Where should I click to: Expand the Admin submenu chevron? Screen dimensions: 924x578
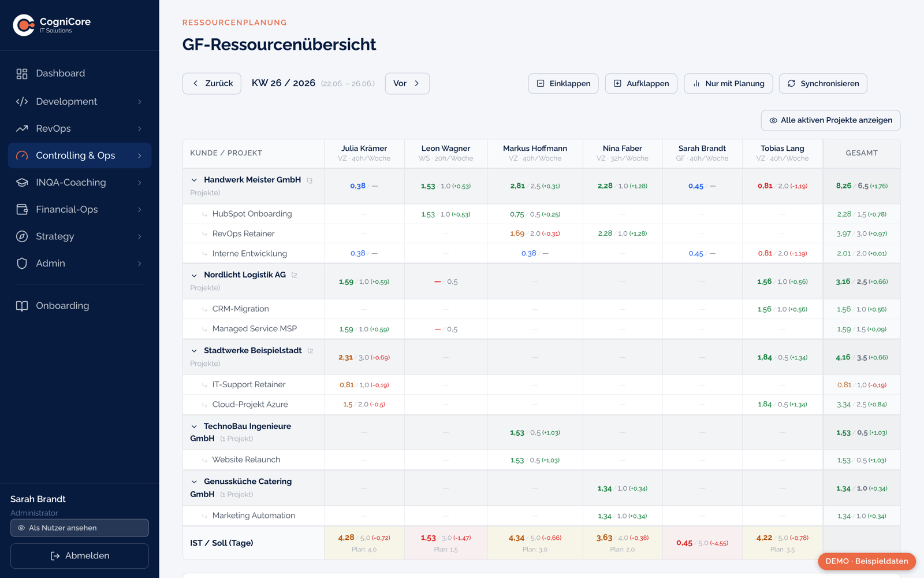140,264
